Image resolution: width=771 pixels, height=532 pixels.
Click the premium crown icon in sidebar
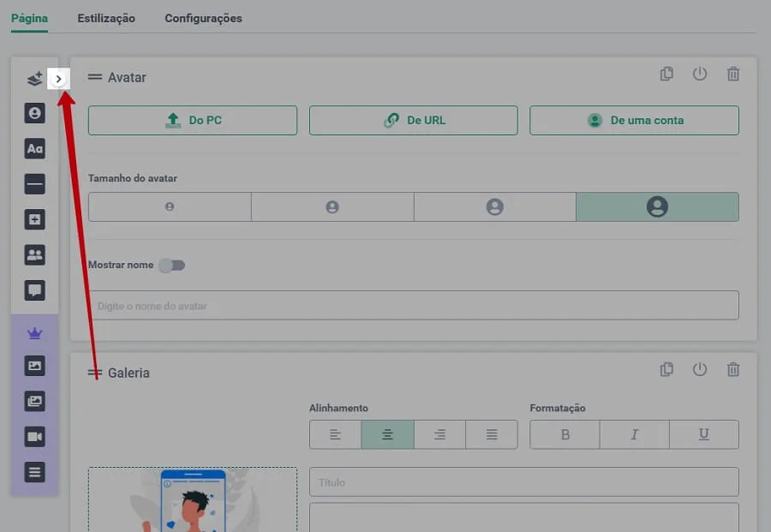[x=34, y=333]
